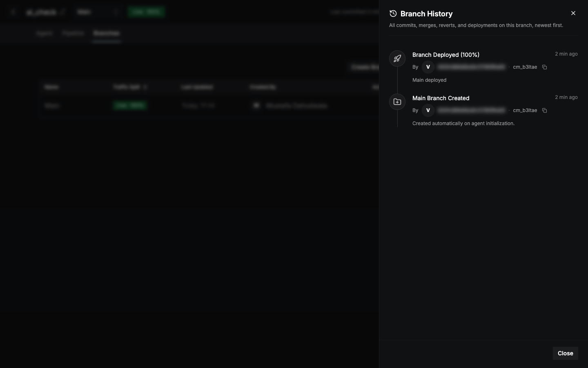Copy the commit ID in the Branch Deployed entry

(x=545, y=67)
